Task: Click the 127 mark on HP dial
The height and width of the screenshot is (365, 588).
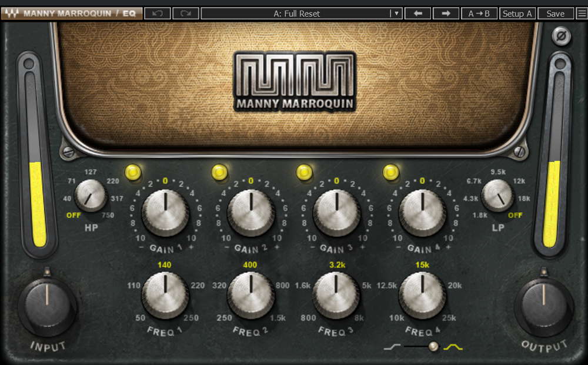Action: tap(91, 172)
